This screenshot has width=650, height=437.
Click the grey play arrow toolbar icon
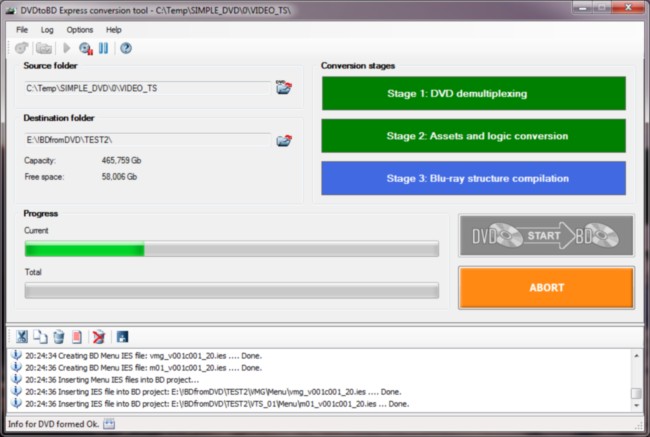pyautogui.click(x=66, y=48)
